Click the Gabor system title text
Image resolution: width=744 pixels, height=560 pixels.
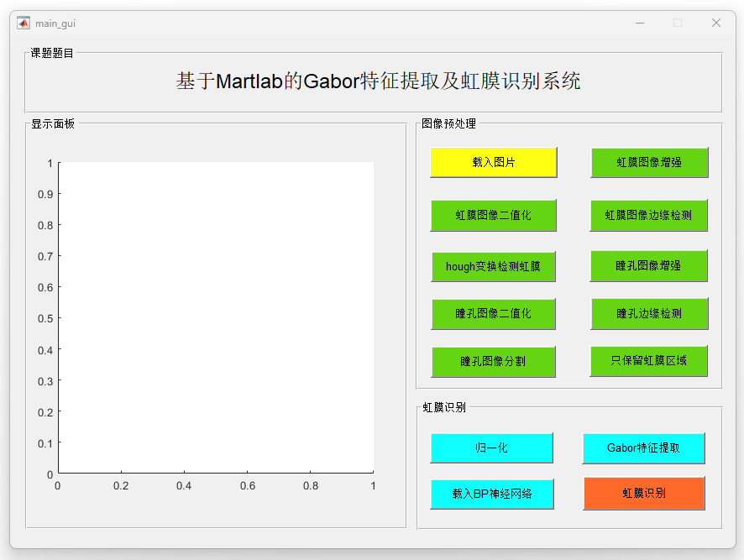(378, 81)
